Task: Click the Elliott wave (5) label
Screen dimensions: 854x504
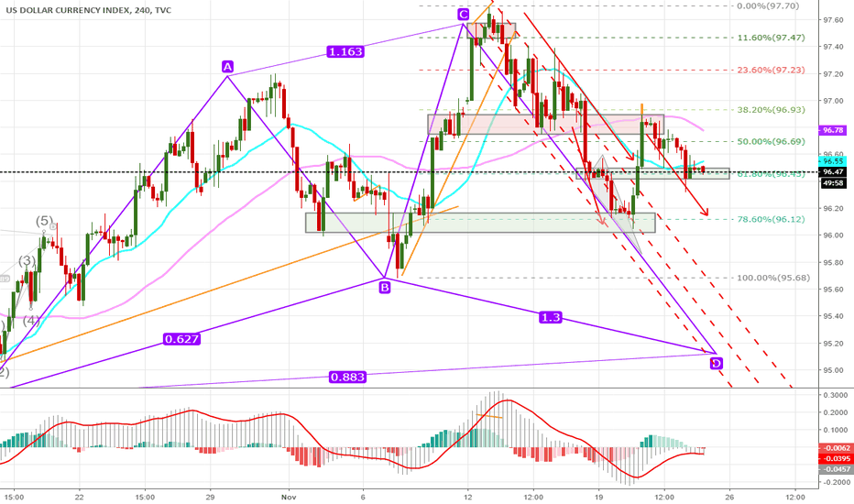Action: [x=45, y=221]
